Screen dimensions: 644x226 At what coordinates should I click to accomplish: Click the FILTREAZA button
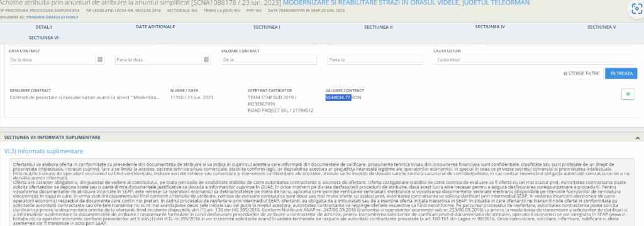(x=621, y=73)
